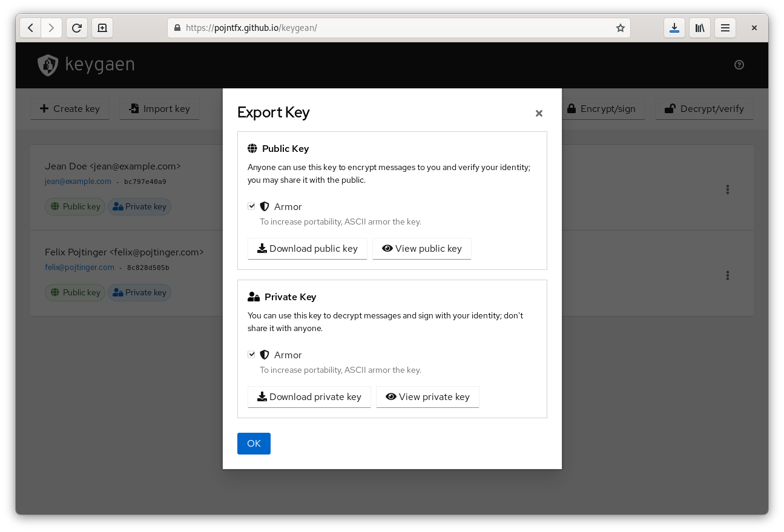Open Jean Doe key options kebab menu
This screenshot has width=784, height=532.
click(x=727, y=189)
